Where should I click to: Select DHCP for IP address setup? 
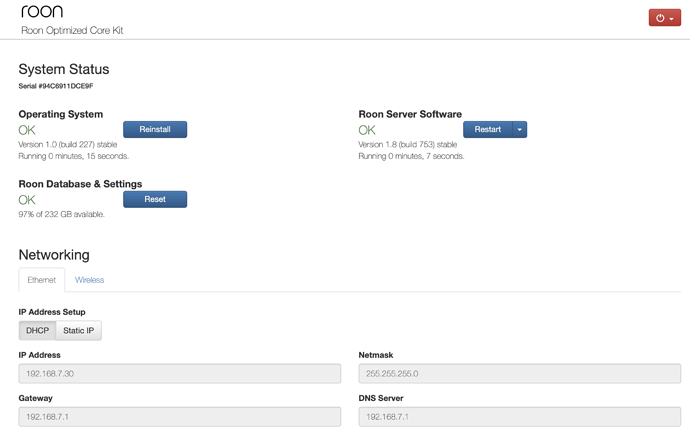[37, 330]
